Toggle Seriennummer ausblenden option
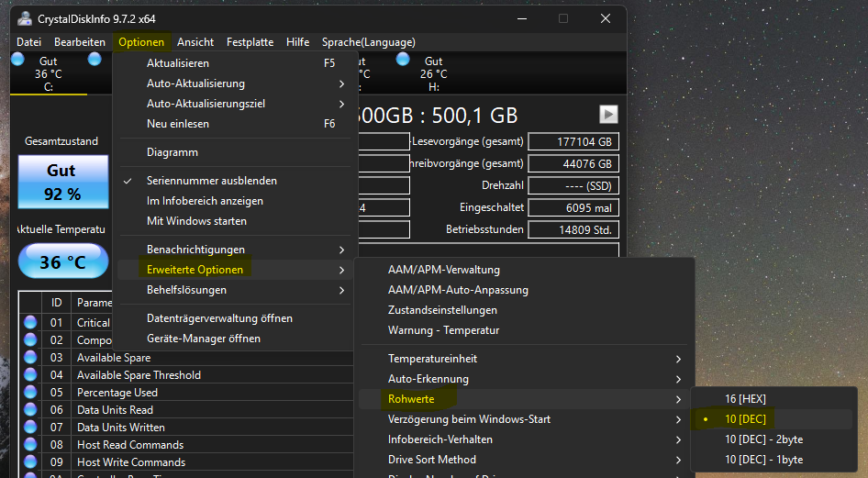868x478 pixels. tap(235, 181)
